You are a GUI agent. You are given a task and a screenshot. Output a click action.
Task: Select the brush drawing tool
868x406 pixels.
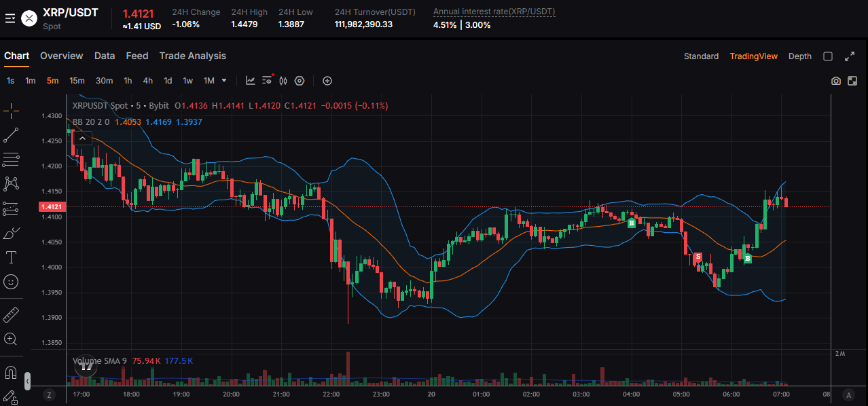pos(11,233)
